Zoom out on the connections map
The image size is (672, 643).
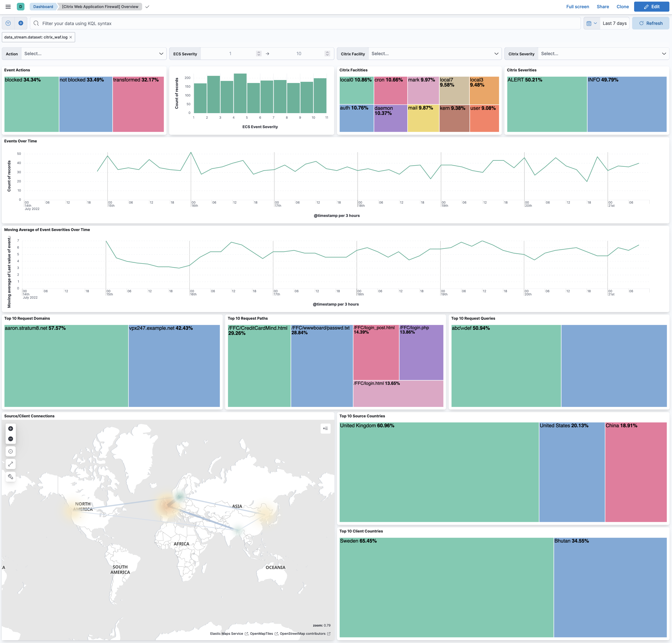pyautogui.click(x=11, y=438)
